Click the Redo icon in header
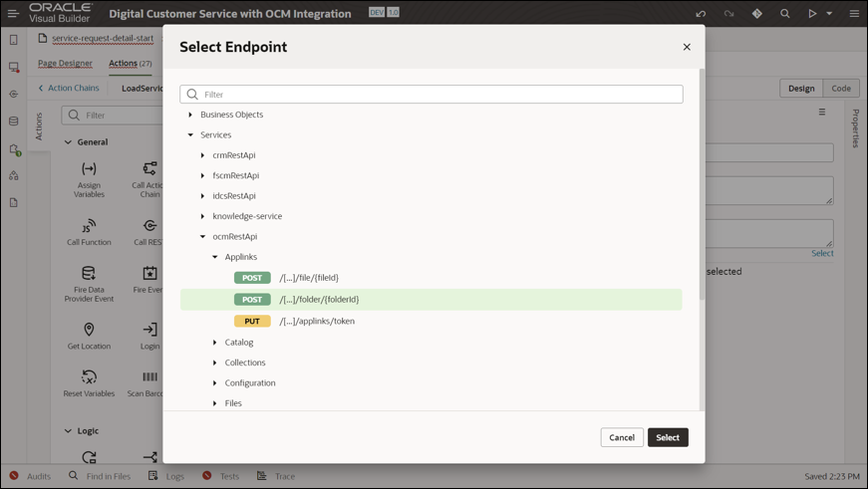868x489 pixels. point(728,13)
